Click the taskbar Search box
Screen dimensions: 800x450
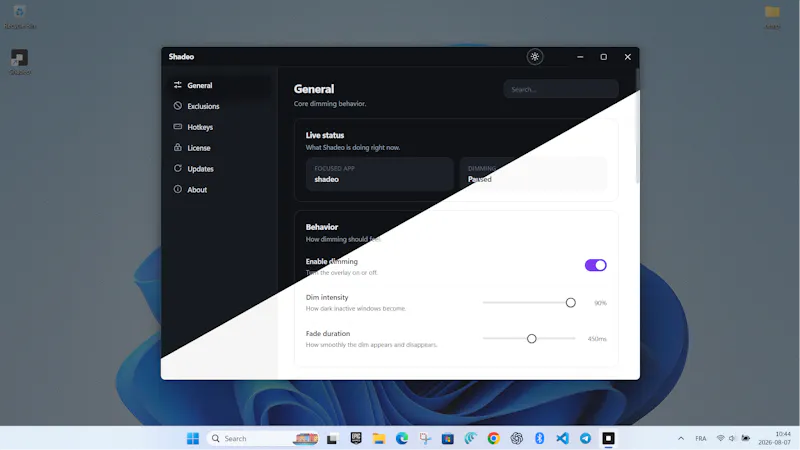tap(263, 438)
